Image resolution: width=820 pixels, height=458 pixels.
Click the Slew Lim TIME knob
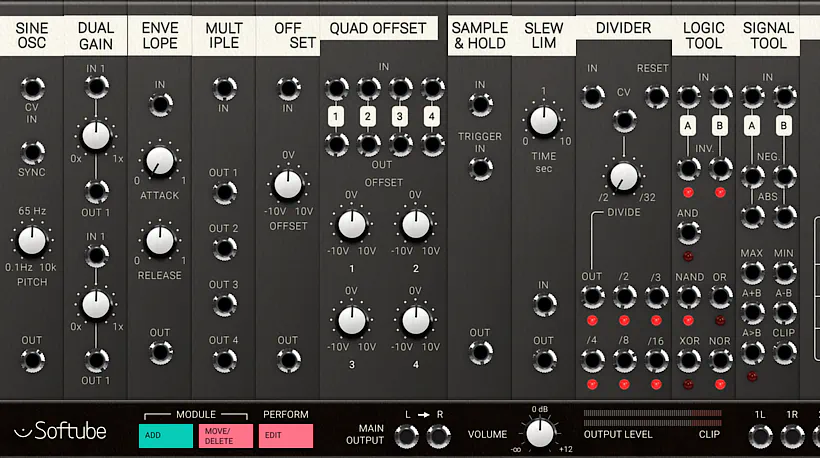point(544,121)
